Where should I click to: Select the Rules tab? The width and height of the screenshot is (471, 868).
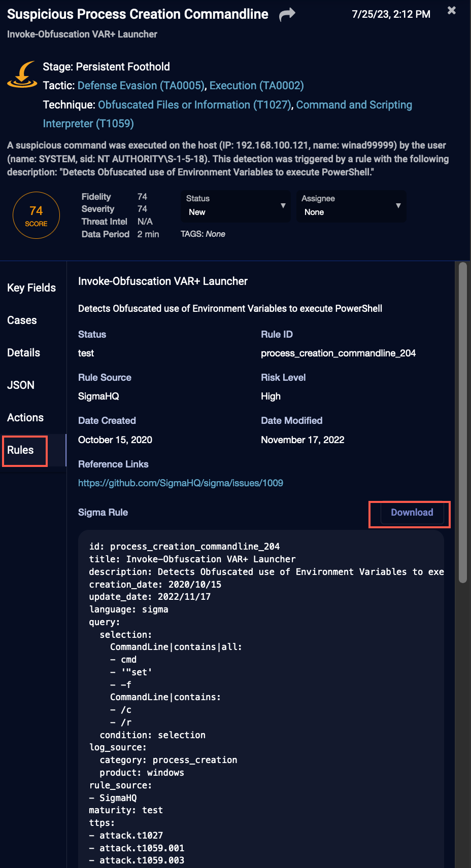[21, 450]
